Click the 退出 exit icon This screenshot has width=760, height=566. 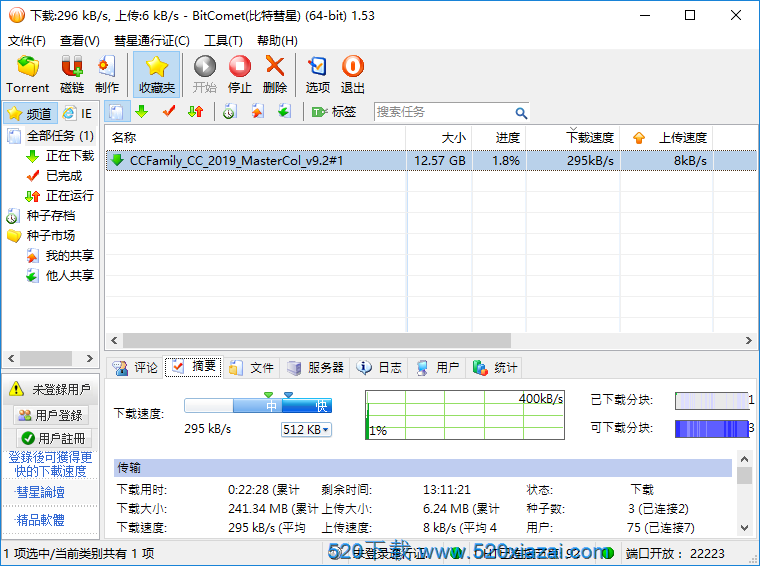point(352,75)
